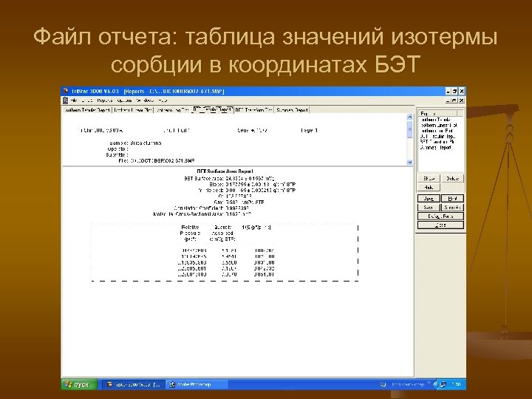Click the Open button
532x399 pixels.
tap(429, 199)
